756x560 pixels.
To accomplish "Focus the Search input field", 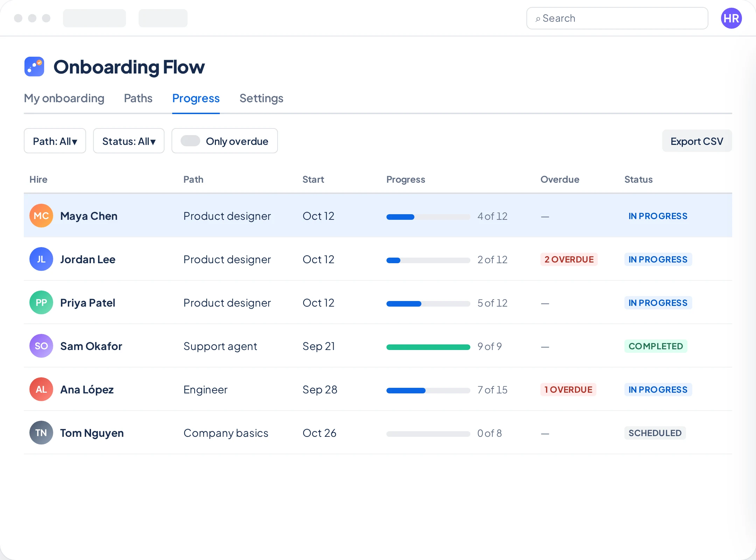I will (x=617, y=18).
